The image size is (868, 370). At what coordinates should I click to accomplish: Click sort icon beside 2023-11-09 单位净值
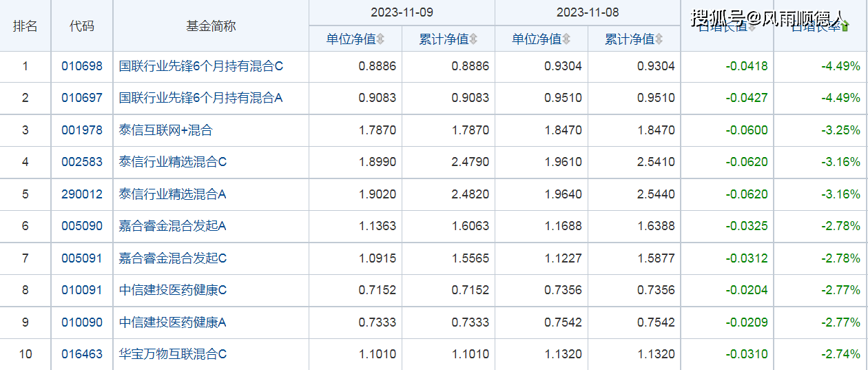pos(380,39)
